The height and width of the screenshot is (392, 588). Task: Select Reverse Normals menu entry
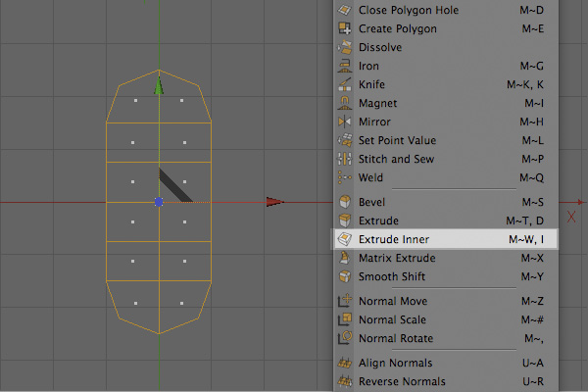click(x=446, y=381)
